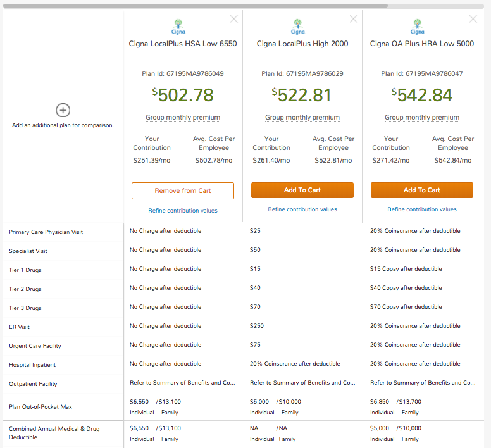Screen dimensions: 491x448
Task: Click Group monthly premium under $522.81
Action: 302,118
